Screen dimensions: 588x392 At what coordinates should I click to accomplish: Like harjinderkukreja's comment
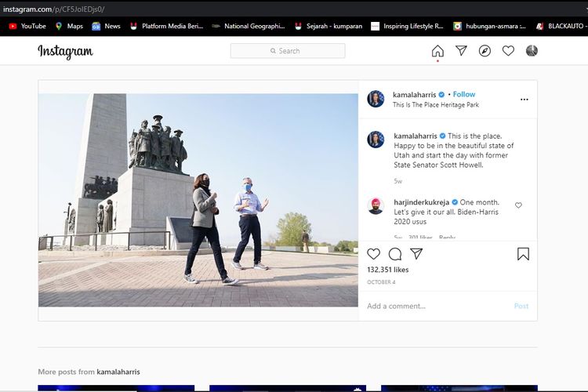pyautogui.click(x=518, y=205)
